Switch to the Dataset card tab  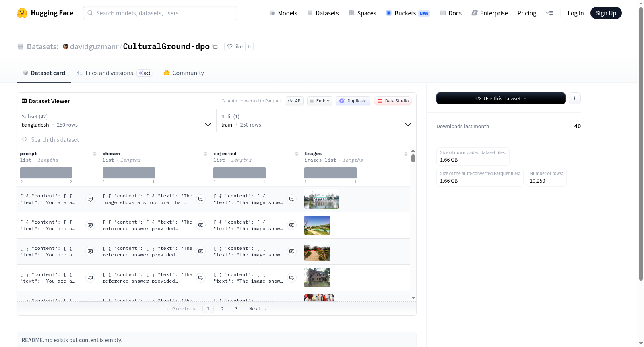(x=44, y=73)
